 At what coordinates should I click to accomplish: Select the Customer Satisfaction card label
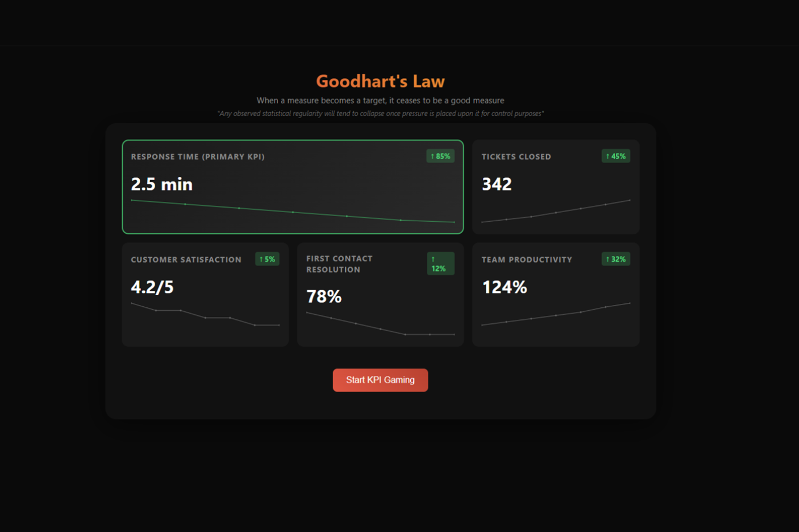tap(186, 259)
